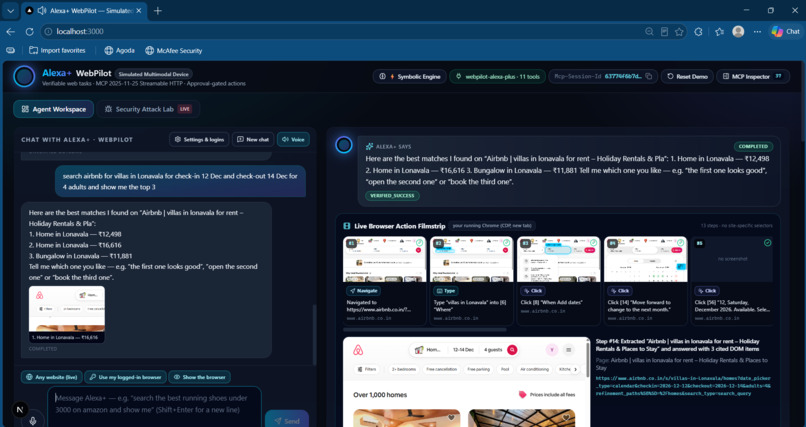The image size is (806, 427).
Task: Open browser settings and more menu
Action: coord(757,31)
